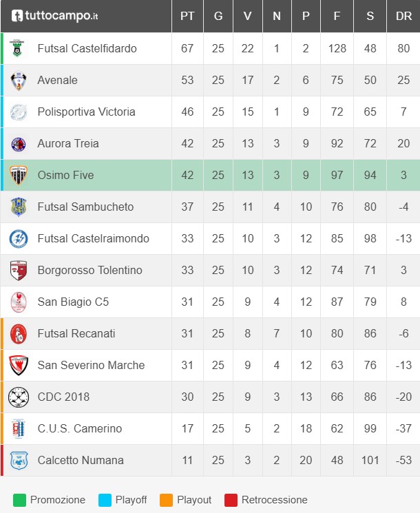Click the Futsal Sambucheto shield logo
Screen dimensions: 420x513
(18, 207)
